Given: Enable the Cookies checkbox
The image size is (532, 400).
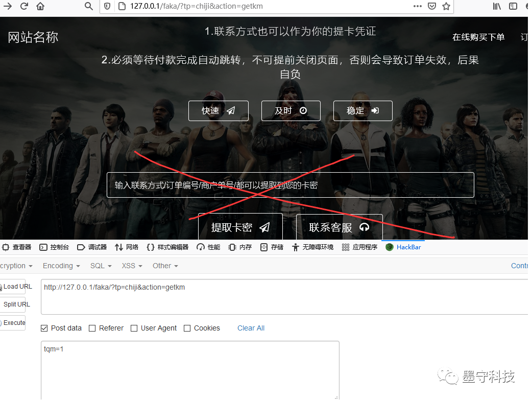Looking at the screenshot, I should tap(187, 328).
